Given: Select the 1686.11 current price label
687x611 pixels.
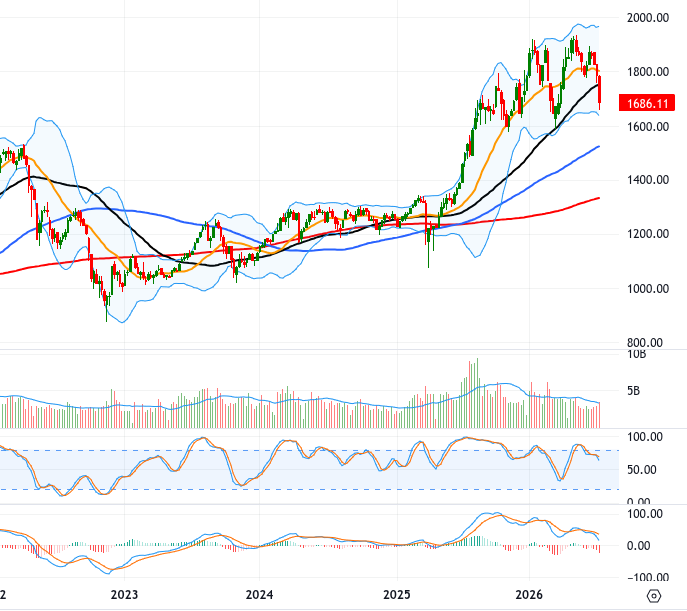Looking at the screenshot, I should [x=647, y=103].
